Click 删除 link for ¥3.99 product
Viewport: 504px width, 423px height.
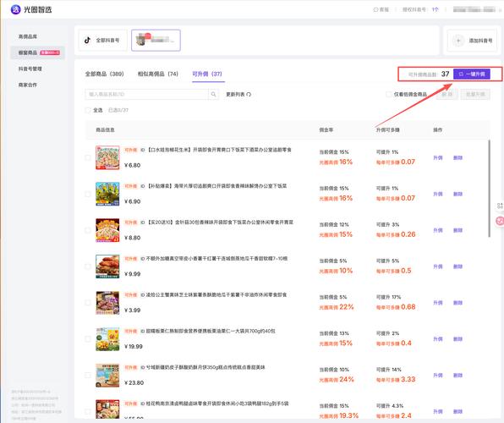(x=457, y=303)
